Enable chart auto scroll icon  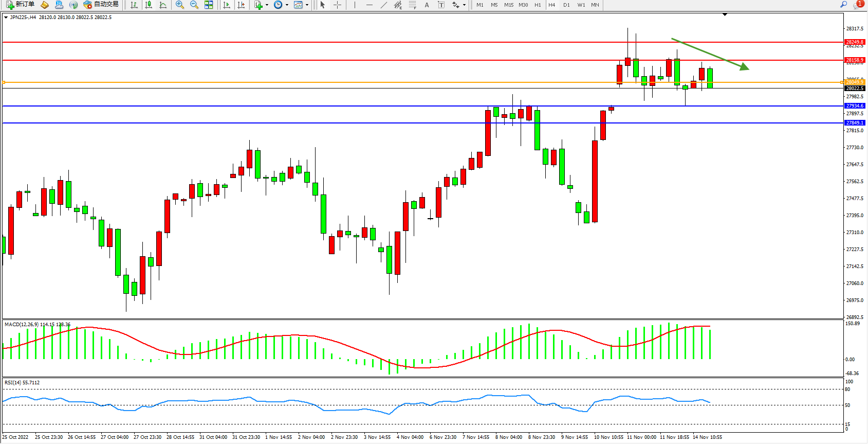click(227, 5)
